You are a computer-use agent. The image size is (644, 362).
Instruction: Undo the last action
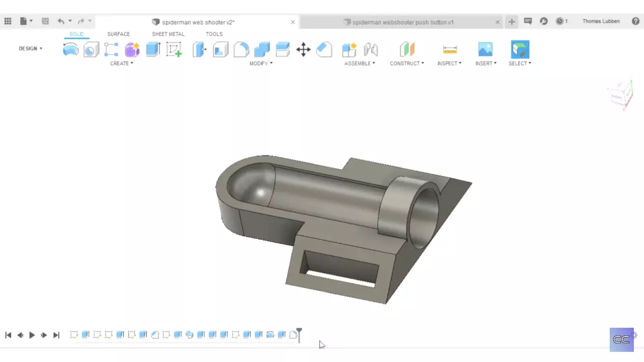[x=61, y=21]
